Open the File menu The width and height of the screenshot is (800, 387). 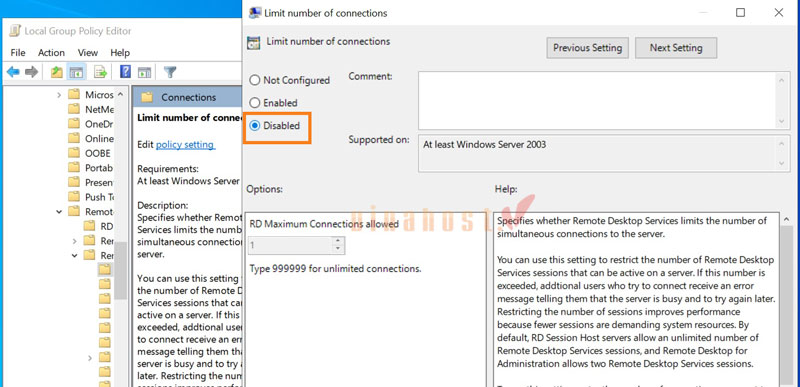(x=17, y=53)
